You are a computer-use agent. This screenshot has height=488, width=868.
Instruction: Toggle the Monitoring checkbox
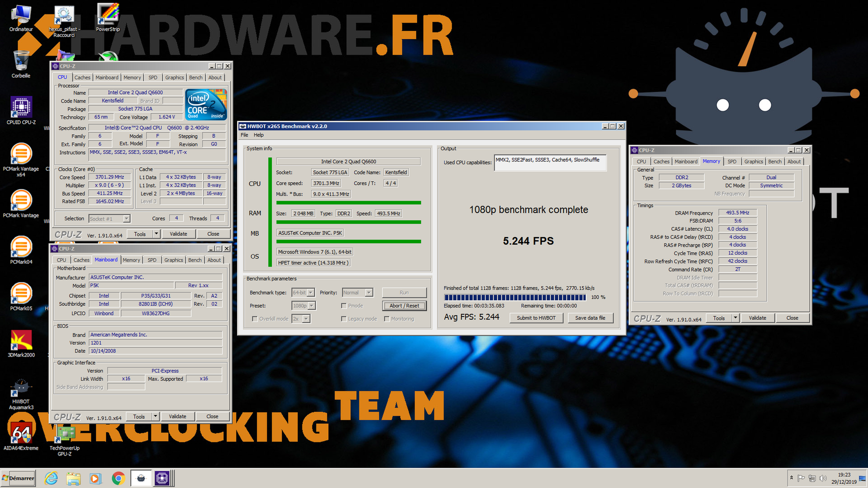[x=387, y=319]
